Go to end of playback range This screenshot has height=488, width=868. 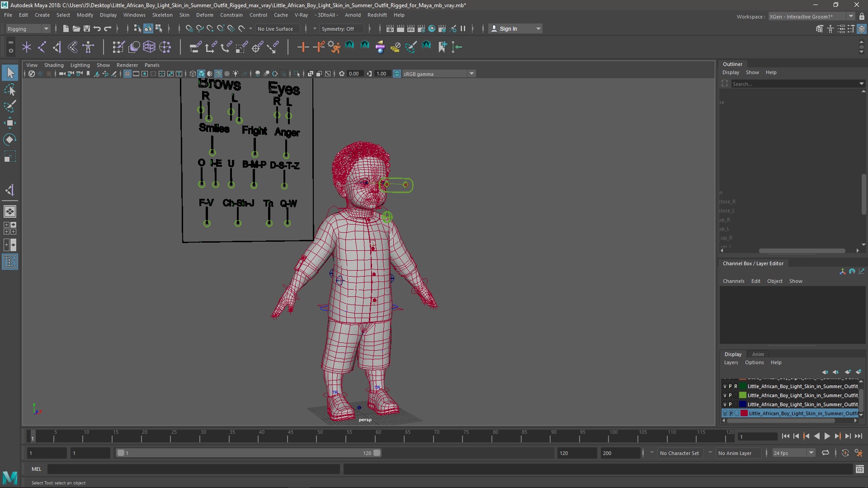(859, 436)
